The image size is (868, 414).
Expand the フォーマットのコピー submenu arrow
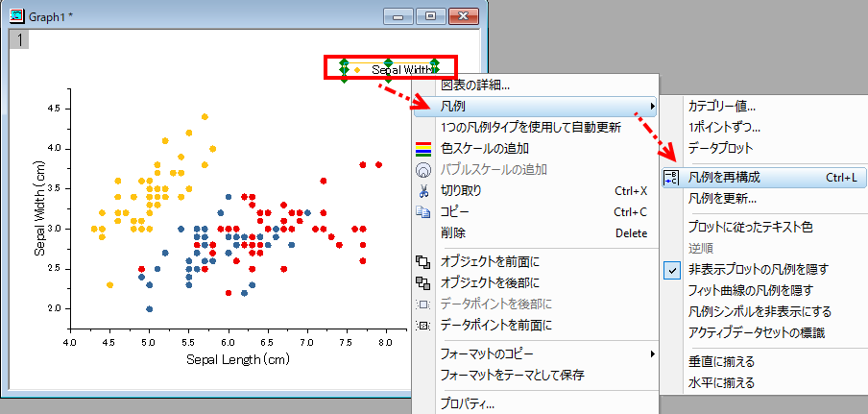653,353
